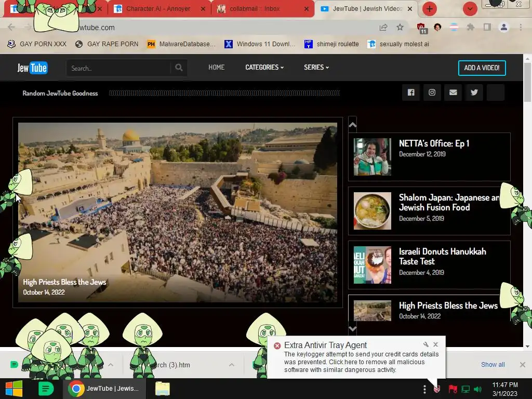Click the network monitor tray icon

465,389
